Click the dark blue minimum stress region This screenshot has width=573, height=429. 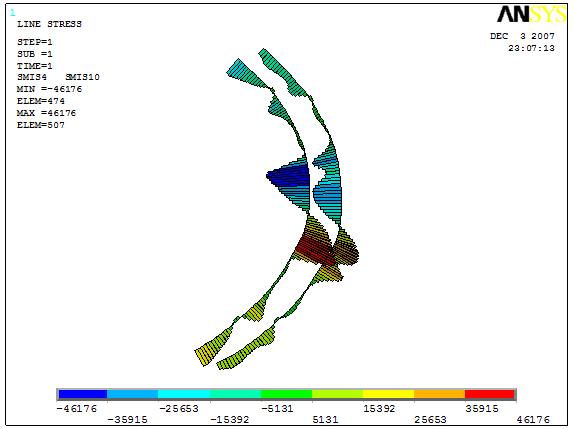click(289, 178)
